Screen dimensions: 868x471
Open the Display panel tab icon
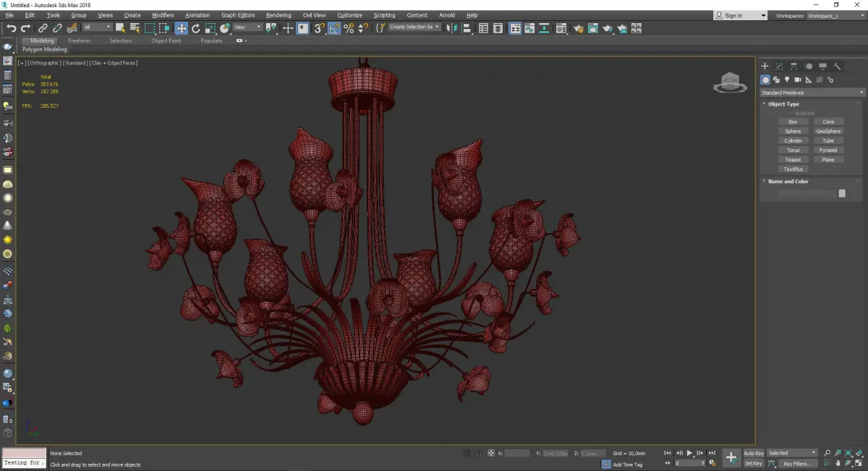point(823,67)
